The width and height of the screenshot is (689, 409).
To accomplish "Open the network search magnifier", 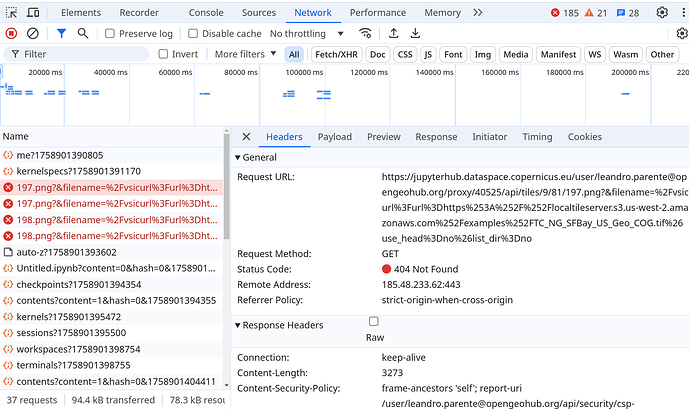I will (x=83, y=33).
